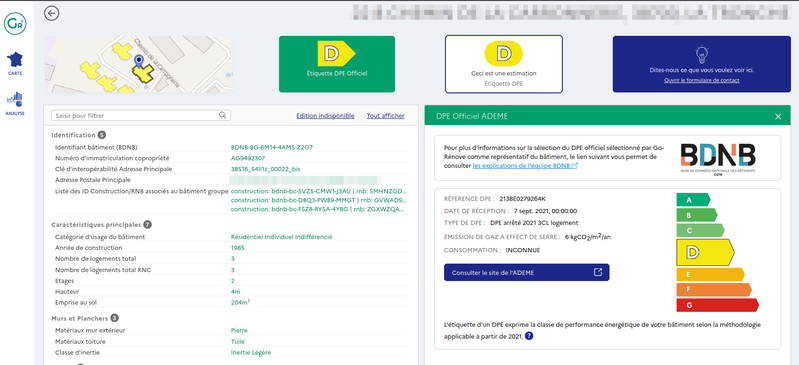Image resolution: width=799 pixels, height=365 pixels.
Task: Click the blue location pin on map
Action: [x=138, y=62]
